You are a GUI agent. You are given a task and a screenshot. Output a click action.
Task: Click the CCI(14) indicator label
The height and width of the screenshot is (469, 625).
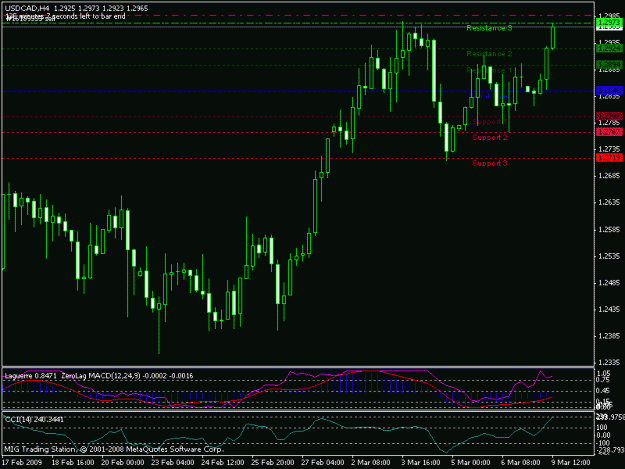[x=34, y=420]
